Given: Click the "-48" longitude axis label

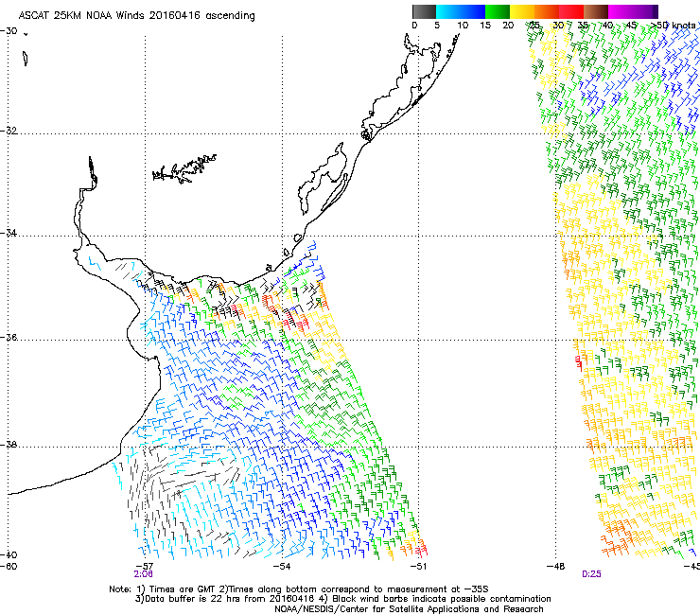Looking at the screenshot, I should tap(556, 567).
